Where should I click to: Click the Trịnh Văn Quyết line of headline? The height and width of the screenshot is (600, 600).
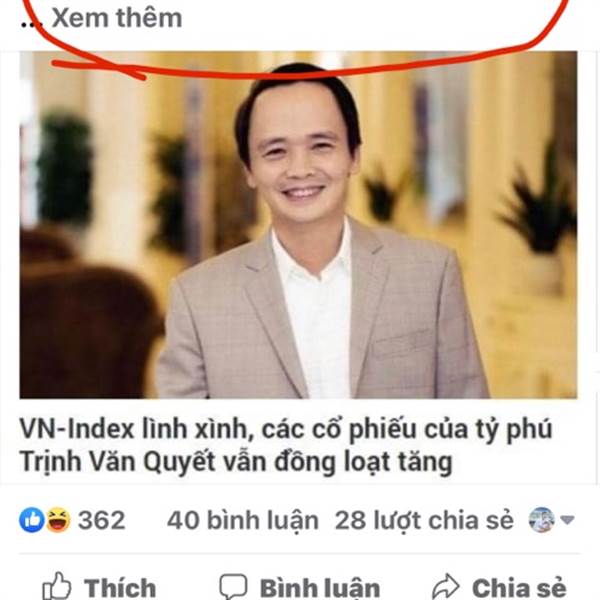pos(236,461)
